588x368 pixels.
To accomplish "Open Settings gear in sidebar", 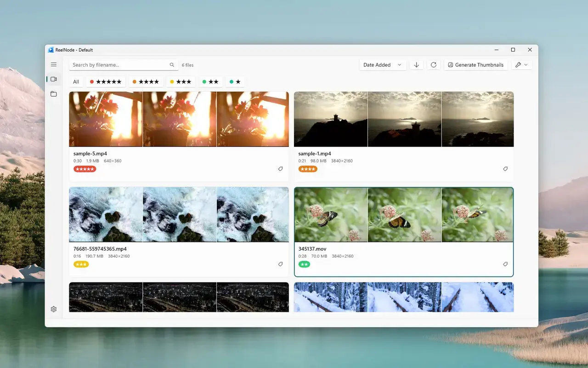I will (54, 309).
